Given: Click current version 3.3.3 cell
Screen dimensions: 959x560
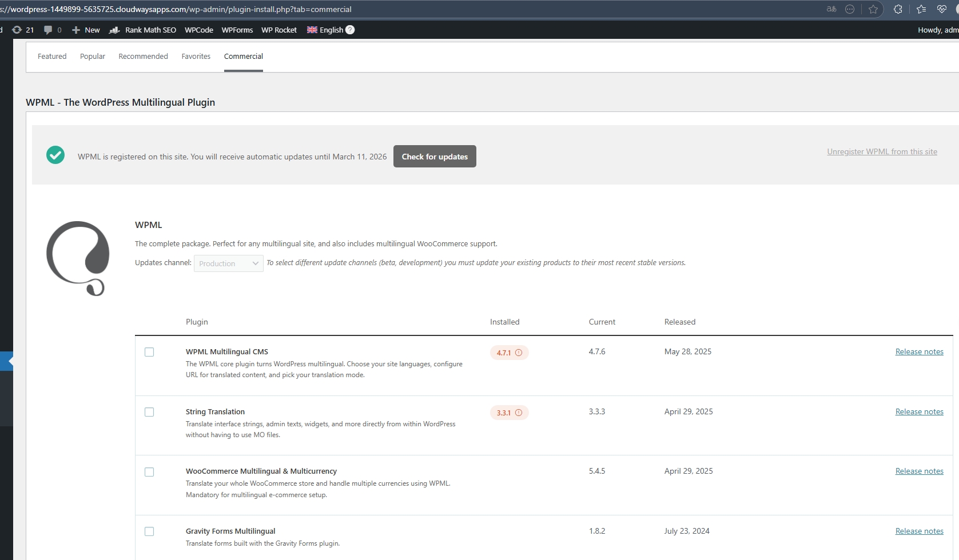Looking at the screenshot, I should pyautogui.click(x=597, y=411).
